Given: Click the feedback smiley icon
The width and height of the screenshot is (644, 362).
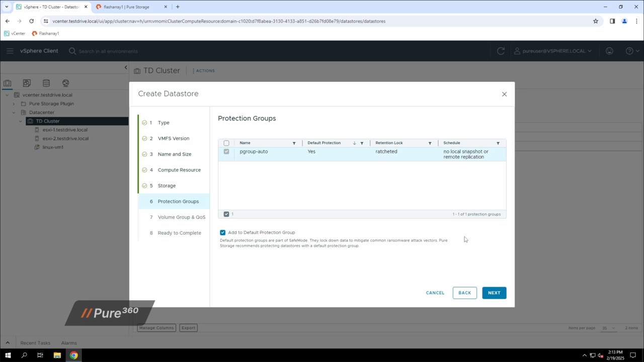Looking at the screenshot, I should click(x=609, y=51).
